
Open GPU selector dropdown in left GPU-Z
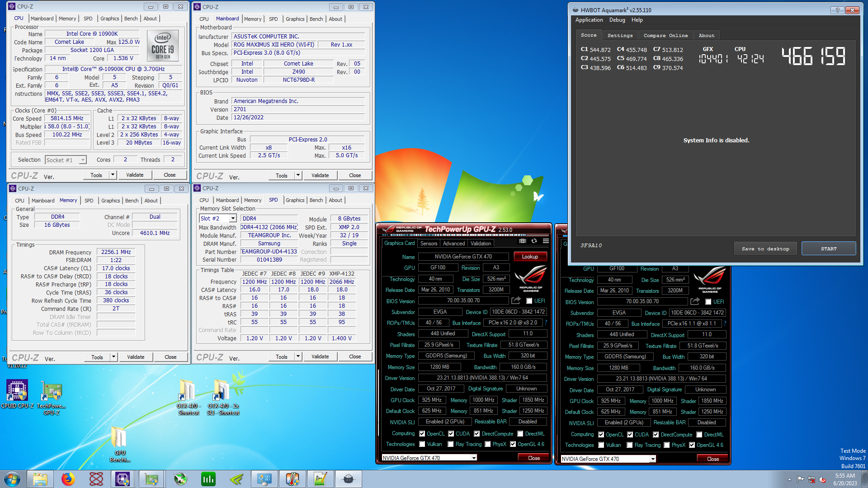click(x=474, y=458)
